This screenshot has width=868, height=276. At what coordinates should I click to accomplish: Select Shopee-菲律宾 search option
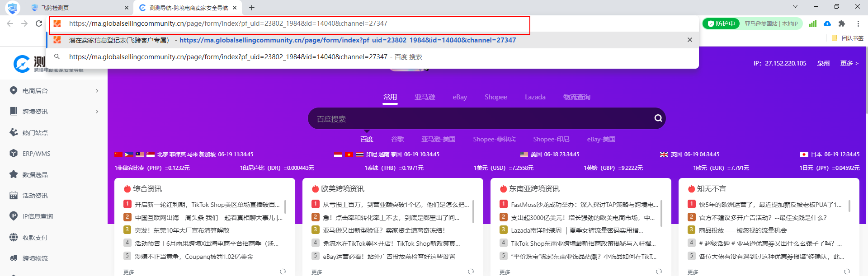tap(494, 139)
